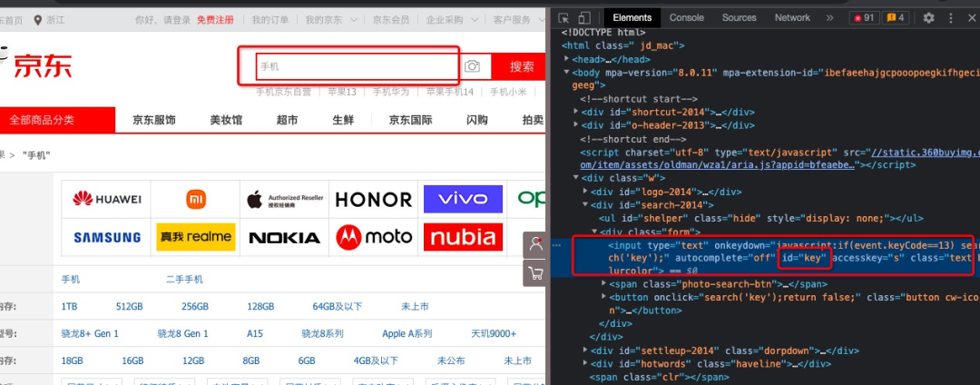This screenshot has width=980, height=385.
Task: Click the 超市 navigation item
Action: (x=287, y=120)
